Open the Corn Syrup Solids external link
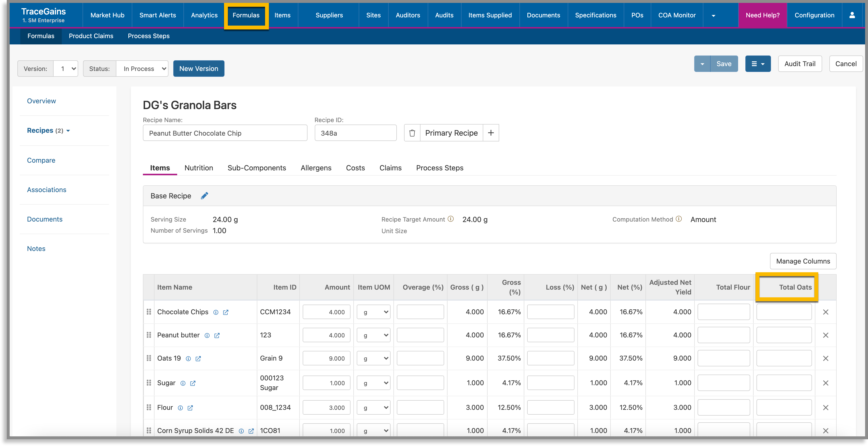The image size is (868, 446). point(251,431)
